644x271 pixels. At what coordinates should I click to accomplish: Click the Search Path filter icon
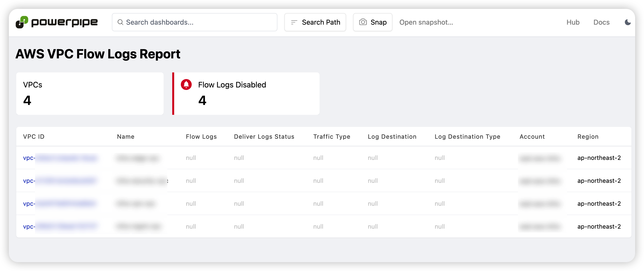[x=294, y=22]
